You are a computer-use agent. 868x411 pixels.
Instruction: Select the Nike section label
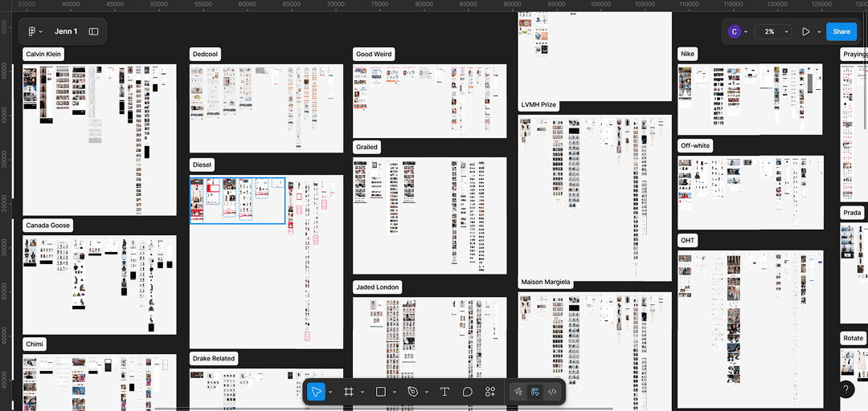coord(687,55)
